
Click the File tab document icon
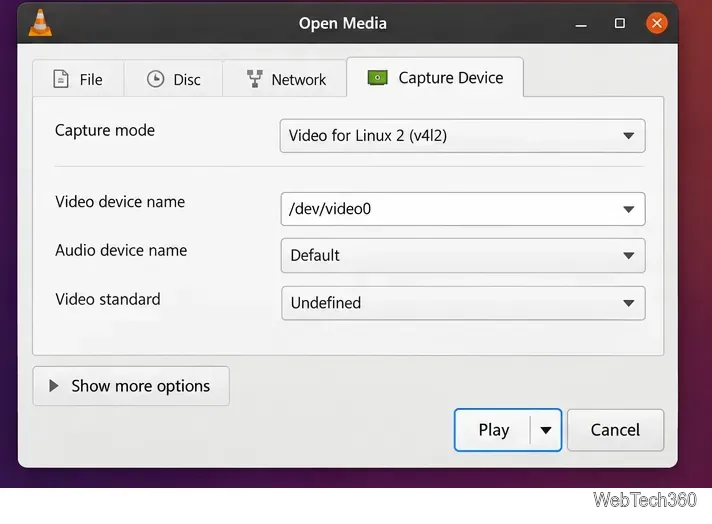click(61, 79)
